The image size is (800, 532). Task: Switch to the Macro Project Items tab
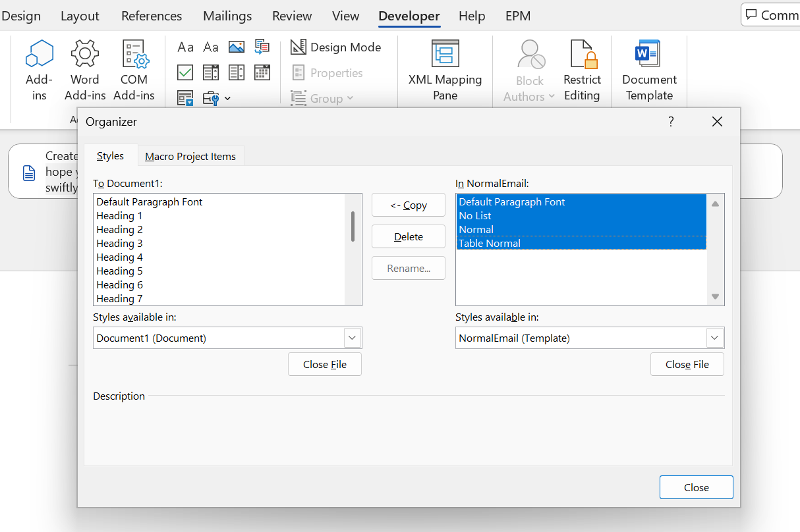click(190, 156)
